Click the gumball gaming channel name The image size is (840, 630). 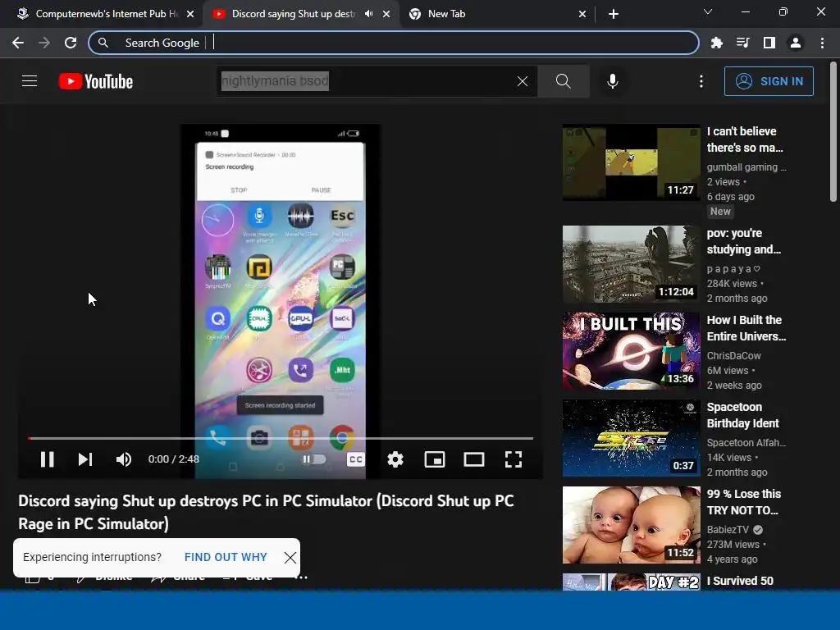pyautogui.click(x=746, y=167)
